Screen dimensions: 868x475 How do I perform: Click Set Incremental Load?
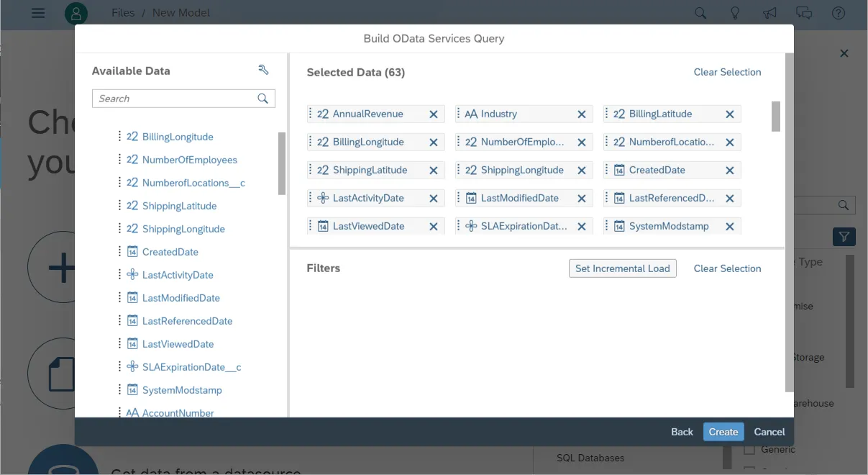pyautogui.click(x=622, y=268)
